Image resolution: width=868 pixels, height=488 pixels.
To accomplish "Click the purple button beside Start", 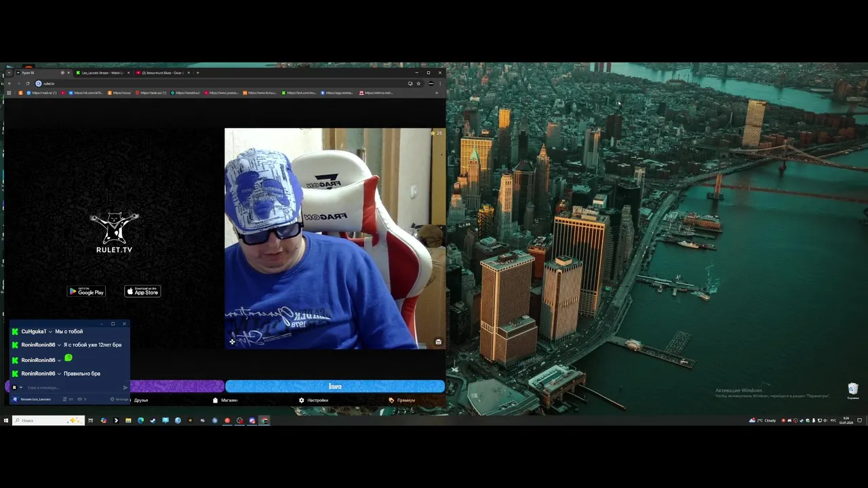I will [x=176, y=386].
